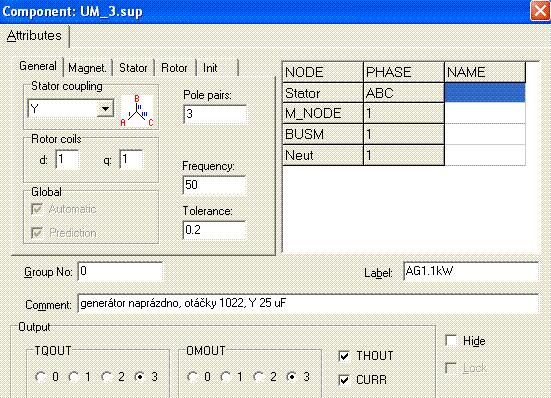
Task: Open the Stator tab
Action: pos(133,68)
